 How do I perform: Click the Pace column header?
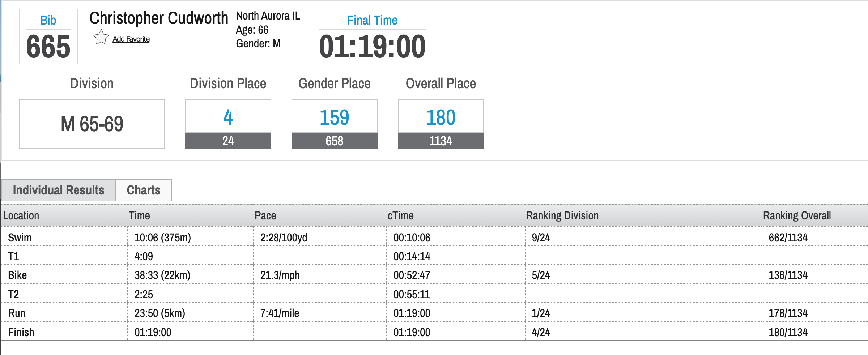tap(265, 216)
